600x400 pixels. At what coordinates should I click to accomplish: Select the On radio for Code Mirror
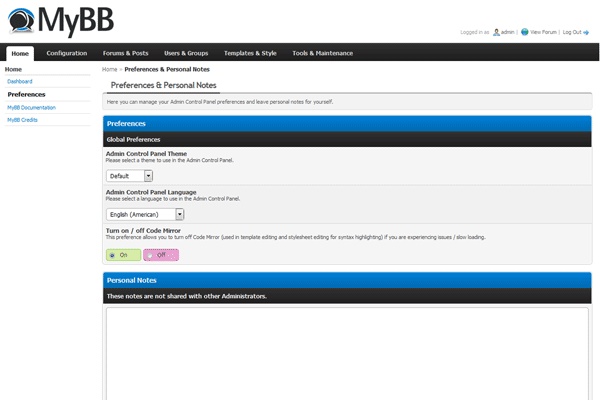click(112, 255)
